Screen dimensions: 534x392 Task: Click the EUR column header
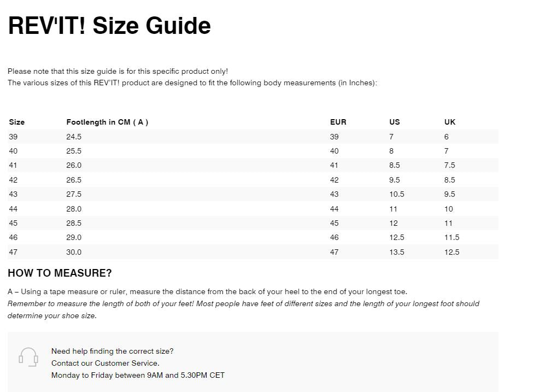[x=338, y=122]
